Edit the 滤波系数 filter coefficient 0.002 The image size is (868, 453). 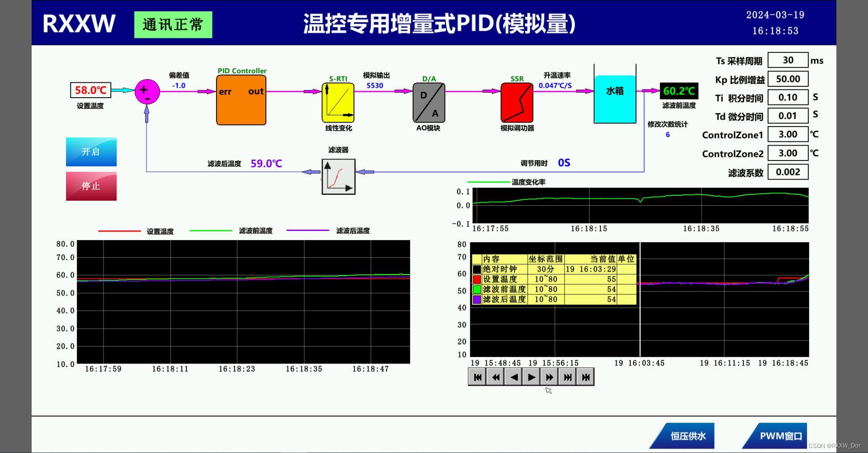788,172
